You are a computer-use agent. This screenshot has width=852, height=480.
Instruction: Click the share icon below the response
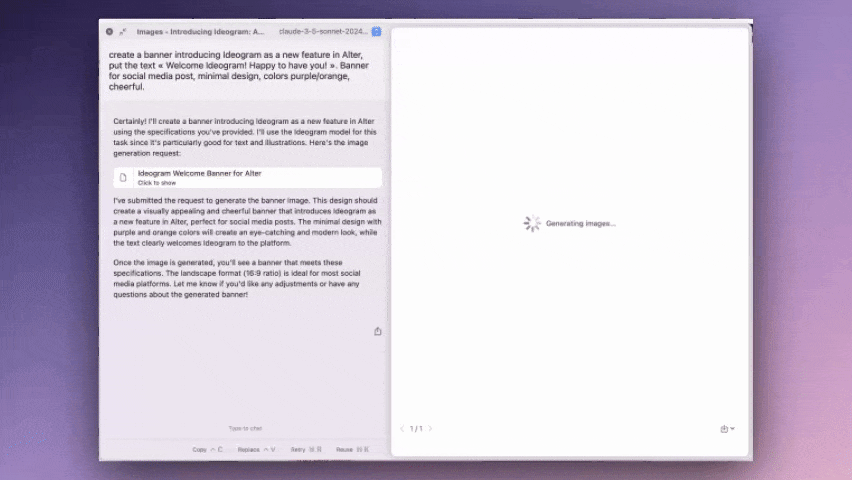coord(378,331)
